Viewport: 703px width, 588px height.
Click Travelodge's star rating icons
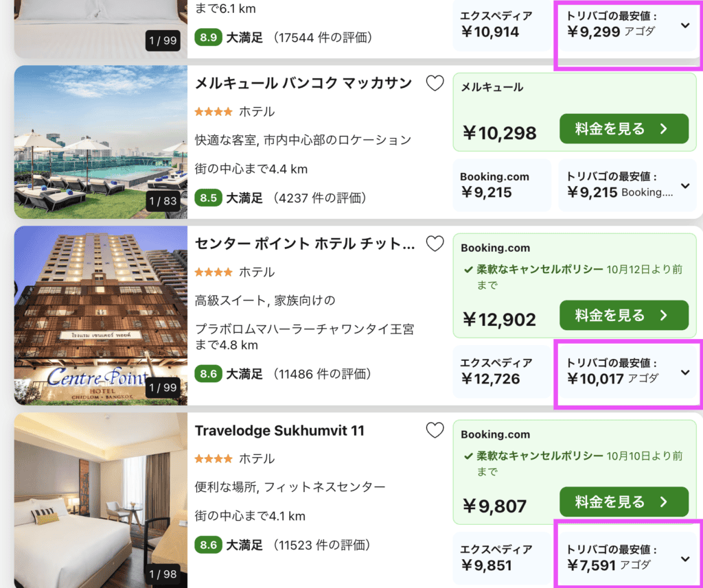pyautogui.click(x=214, y=458)
